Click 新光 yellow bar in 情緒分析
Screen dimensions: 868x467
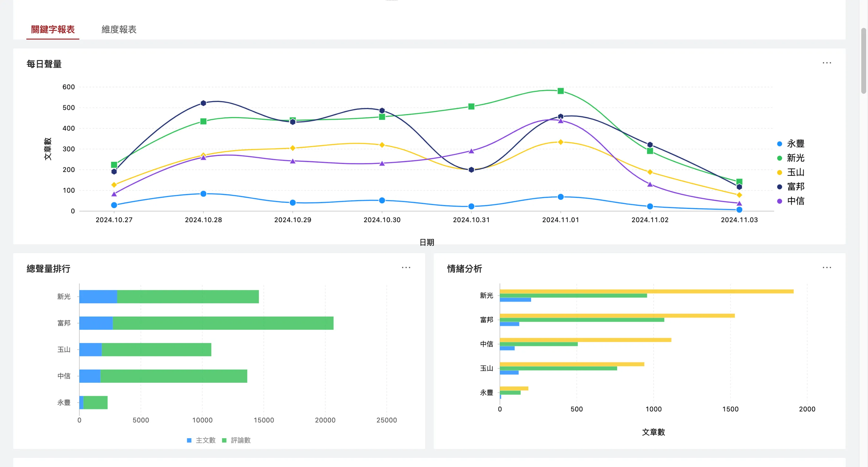point(647,291)
